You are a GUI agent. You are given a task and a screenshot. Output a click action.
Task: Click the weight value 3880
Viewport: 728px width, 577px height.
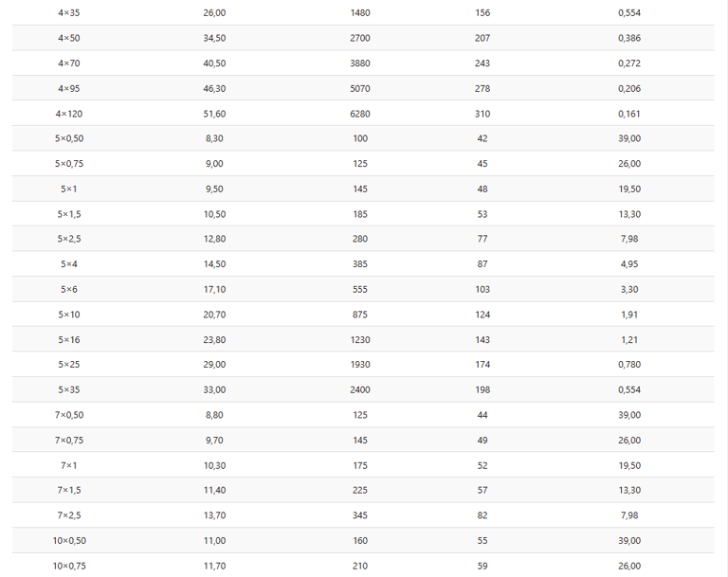tap(360, 63)
